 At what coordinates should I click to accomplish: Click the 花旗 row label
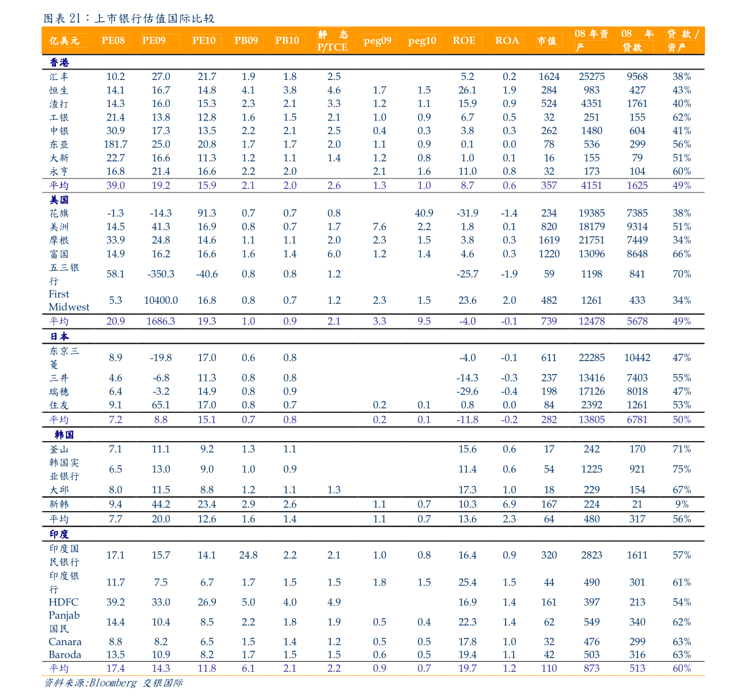[59, 213]
